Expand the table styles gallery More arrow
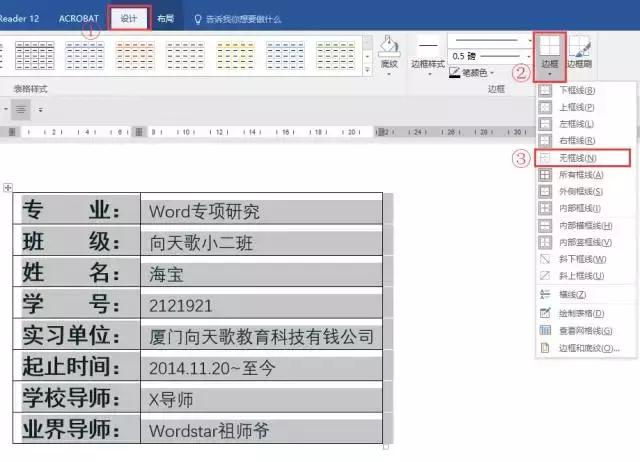This screenshot has height=462, width=640. point(367,70)
